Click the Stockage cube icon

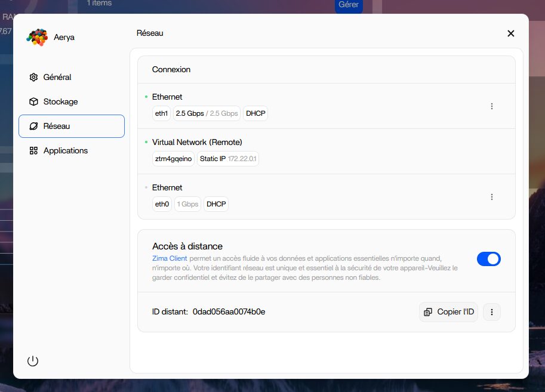click(x=34, y=102)
